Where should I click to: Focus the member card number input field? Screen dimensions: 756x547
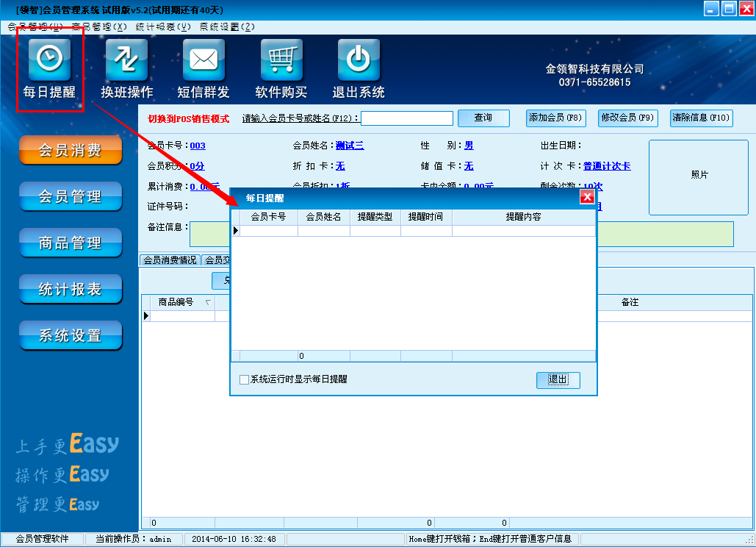(406, 118)
